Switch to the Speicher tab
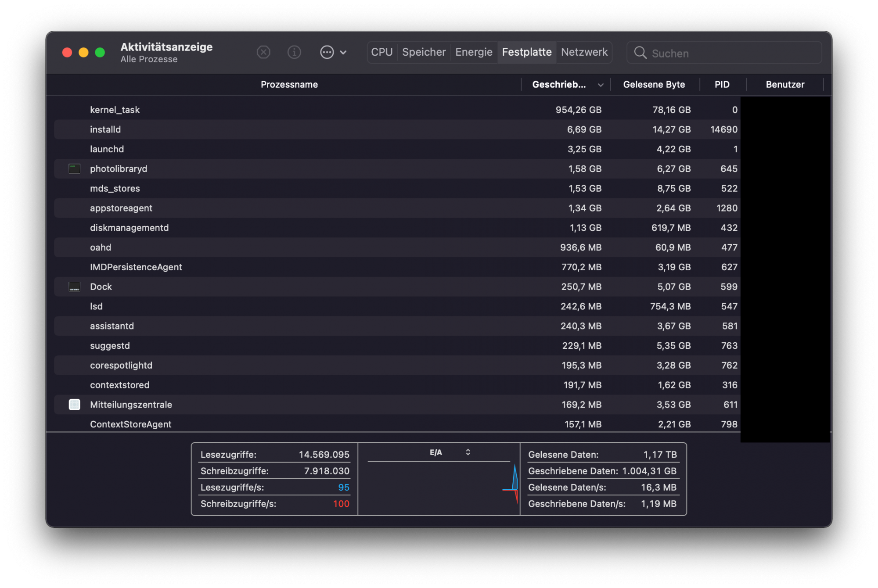878x588 pixels. click(x=424, y=52)
